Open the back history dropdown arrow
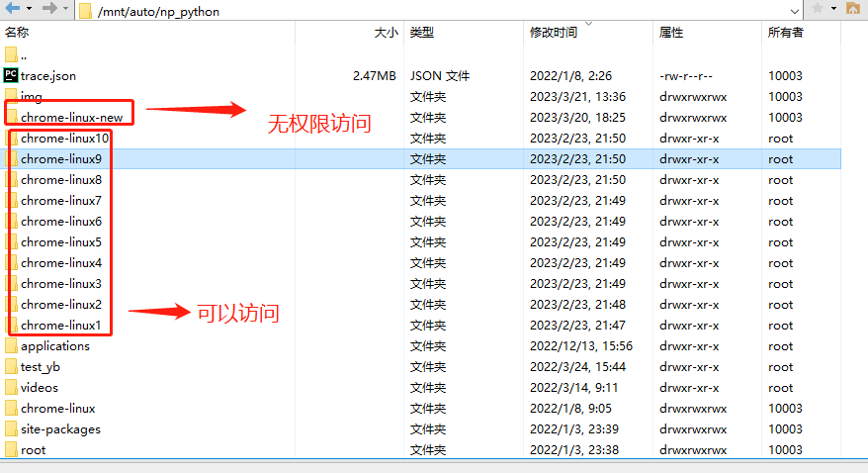The width and height of the screenshot is (868, 473). pos(30,9)
